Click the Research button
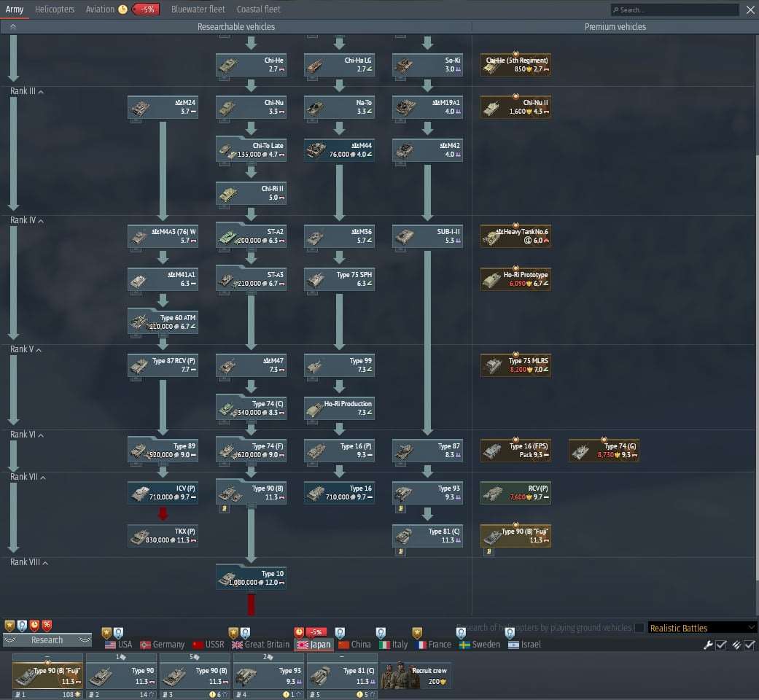 47,640
